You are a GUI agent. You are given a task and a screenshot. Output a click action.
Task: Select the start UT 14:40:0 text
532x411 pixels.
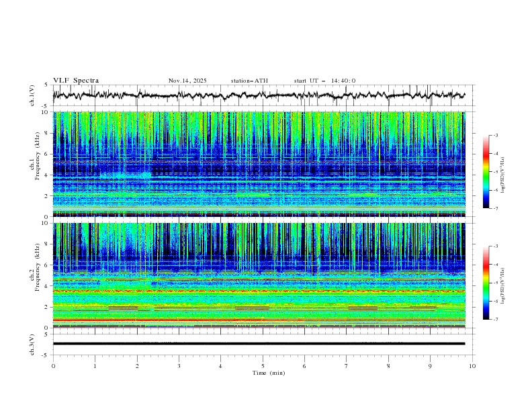(324, 81)
